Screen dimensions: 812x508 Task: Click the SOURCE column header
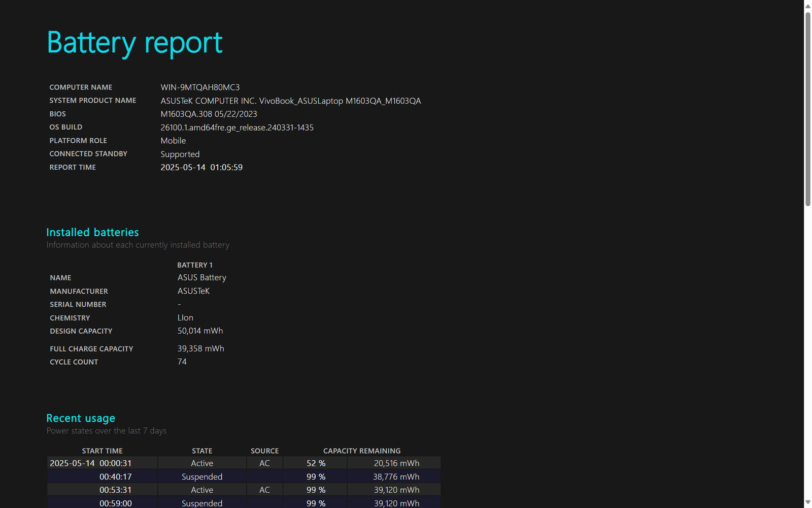[x=264, y=451]
